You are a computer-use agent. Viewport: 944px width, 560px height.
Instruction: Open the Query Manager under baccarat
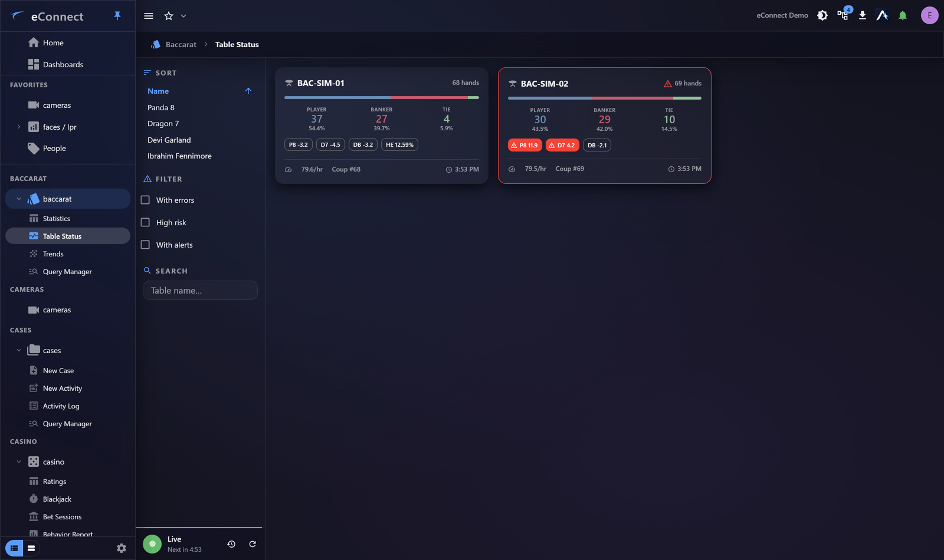pyautogui.click(x=68, y=272)
